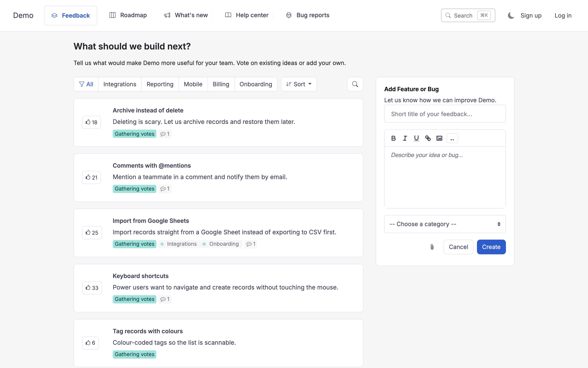
Task: Filter posts by Mobile
Action: [x=193, y=84]
